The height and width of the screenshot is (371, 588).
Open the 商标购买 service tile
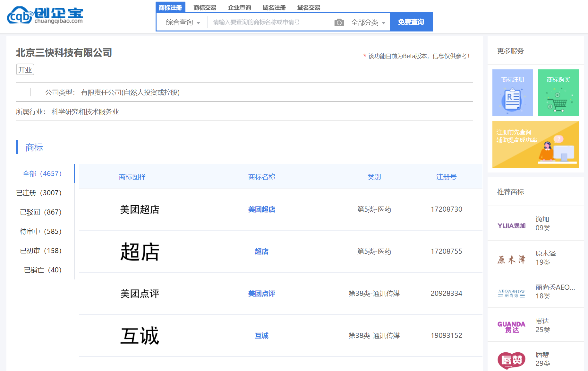(558, 93)
